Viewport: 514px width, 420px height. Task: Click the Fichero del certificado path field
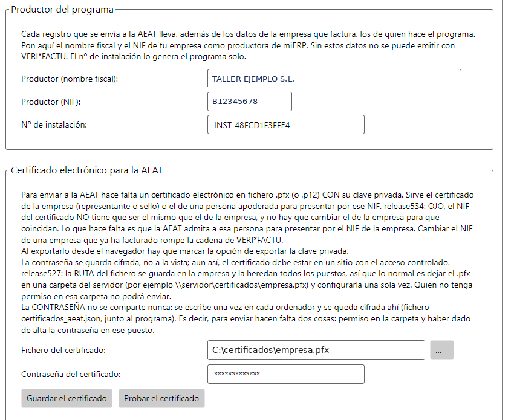coord(316,350)
